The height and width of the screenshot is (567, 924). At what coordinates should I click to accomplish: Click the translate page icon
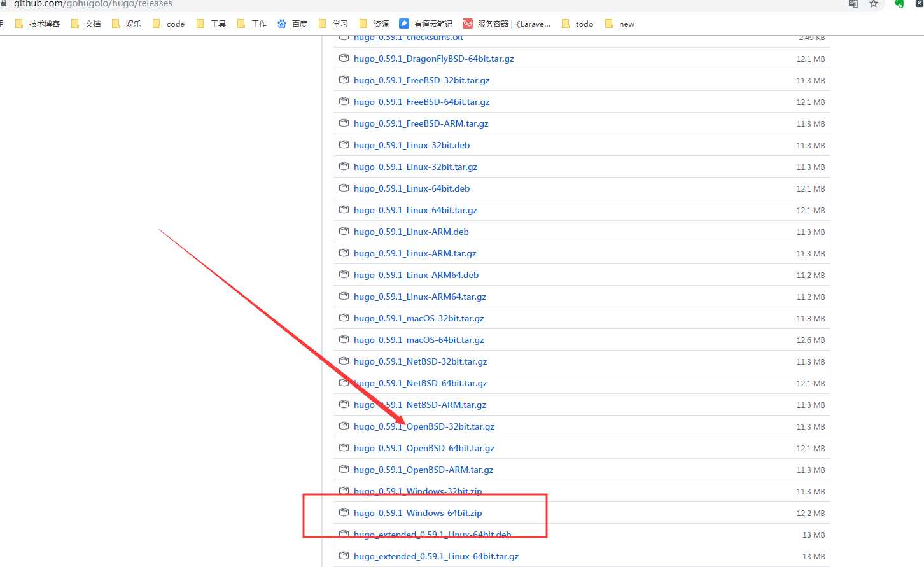click(853, 4)
